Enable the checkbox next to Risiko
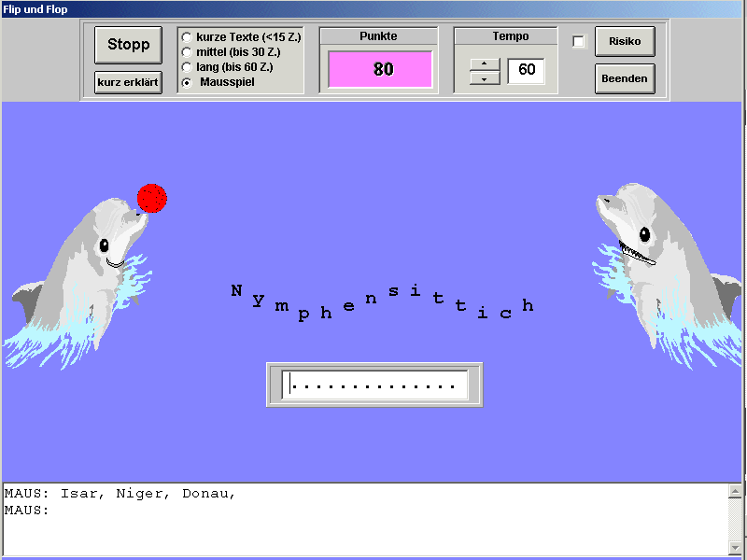The image size is (747, 560). pos(578,42)
